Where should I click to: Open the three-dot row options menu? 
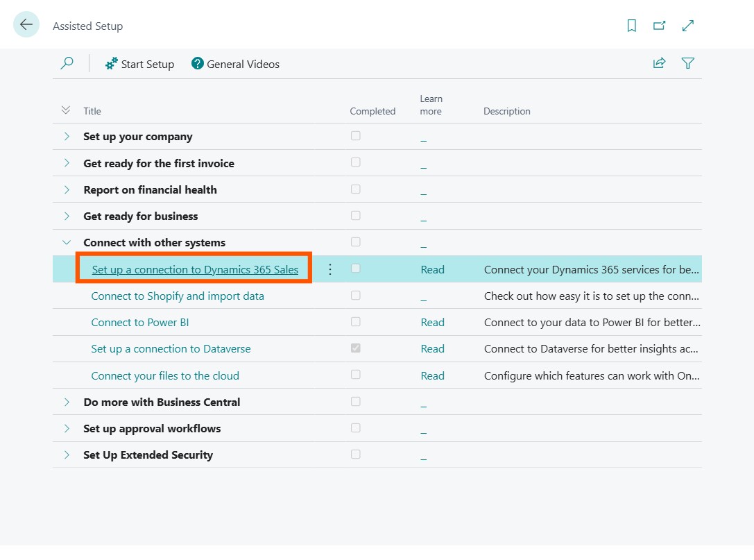[330, 269]
